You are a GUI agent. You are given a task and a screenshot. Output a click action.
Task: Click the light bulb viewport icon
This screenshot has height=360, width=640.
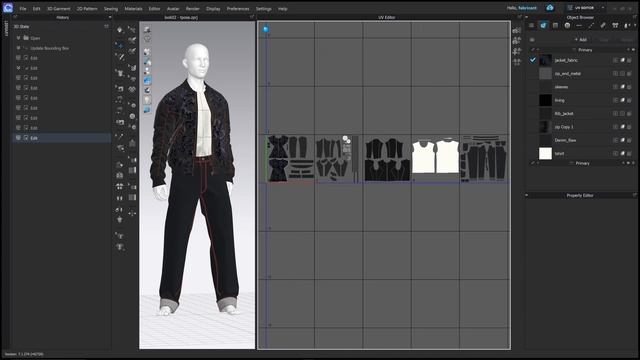coord(147,100)
